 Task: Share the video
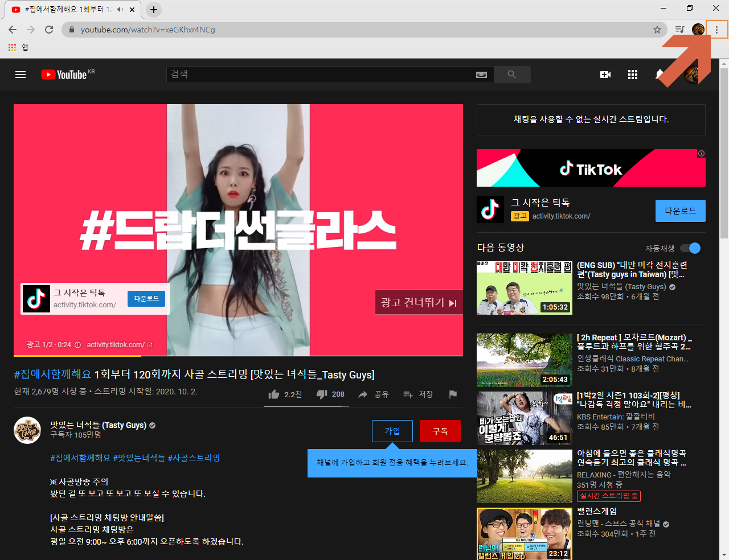tap(373, 394)
